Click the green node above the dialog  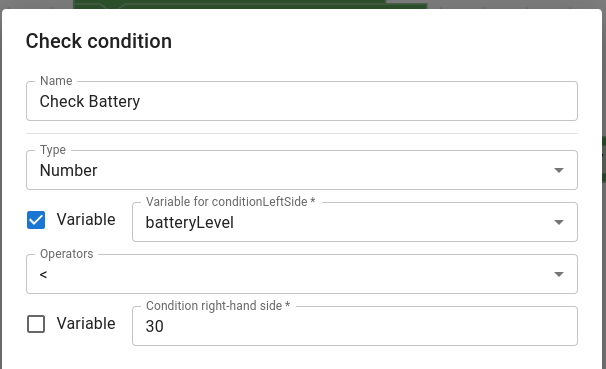(250, 4)
